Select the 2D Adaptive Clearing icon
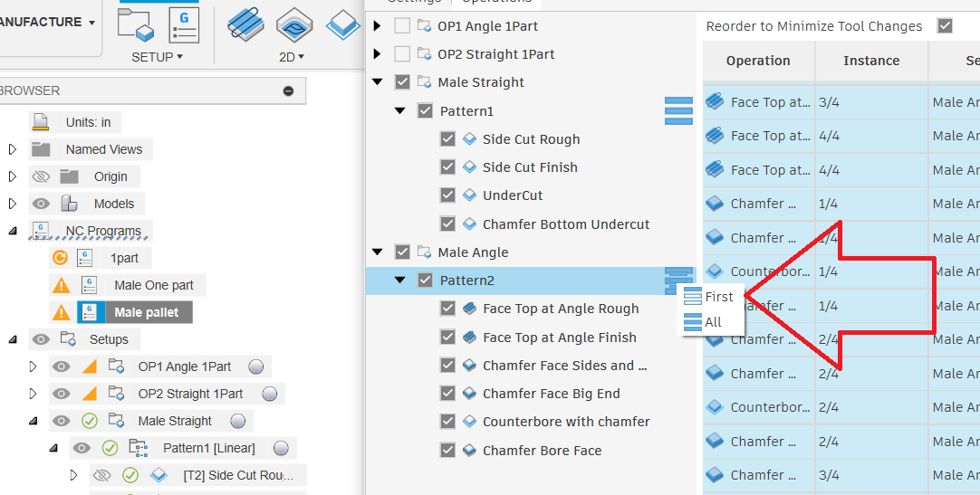The image size is (980, 495). point(245,25)
